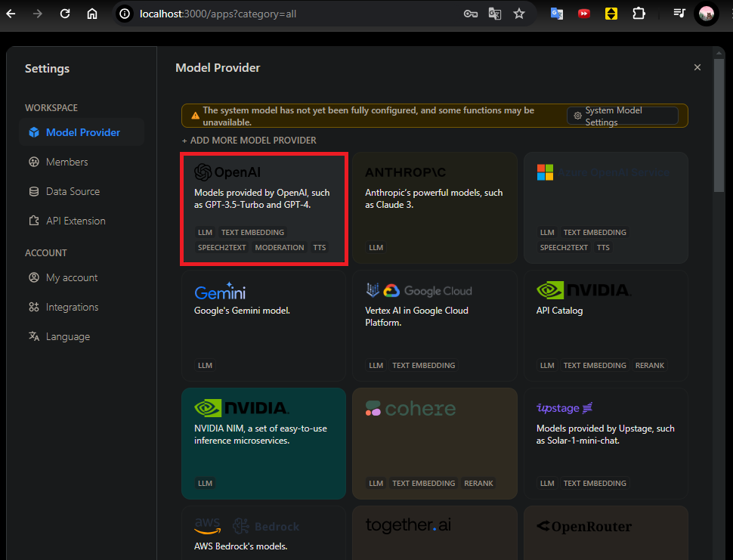Select the NVIDIA NIM provider card
Viewport: 733px width, 560px height.
[x=264, y=443]
